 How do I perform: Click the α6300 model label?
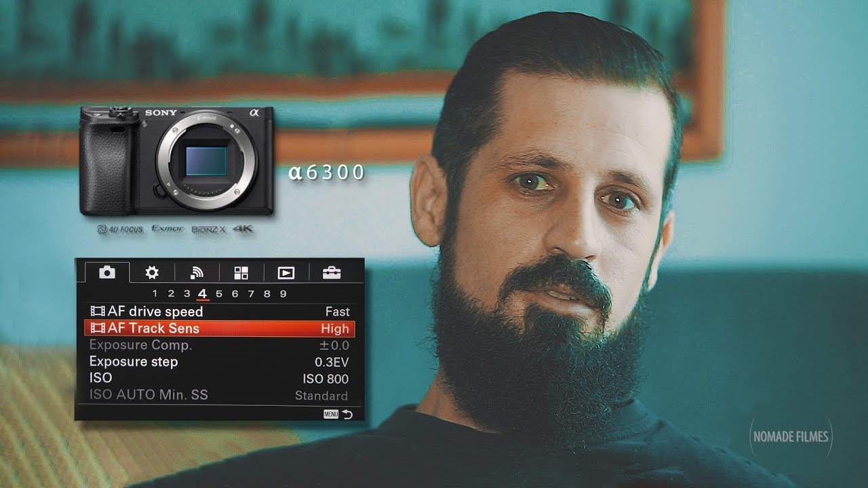tap(327, 173)
